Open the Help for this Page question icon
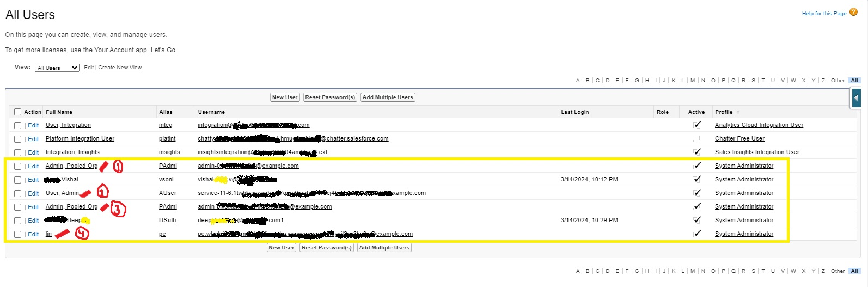The width and height of the screenshot is (868, 287). [x=853, y=12]
